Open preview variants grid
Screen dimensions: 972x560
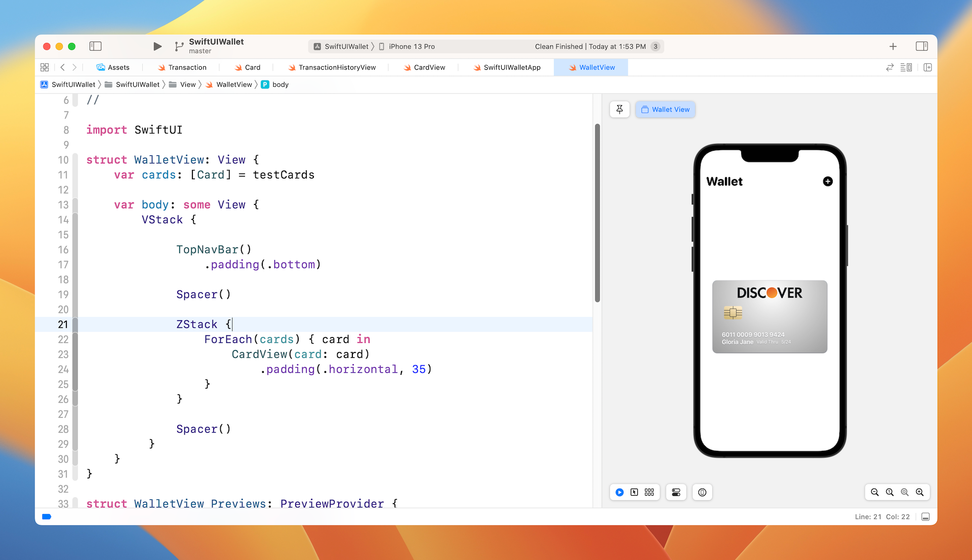[650, 492]
